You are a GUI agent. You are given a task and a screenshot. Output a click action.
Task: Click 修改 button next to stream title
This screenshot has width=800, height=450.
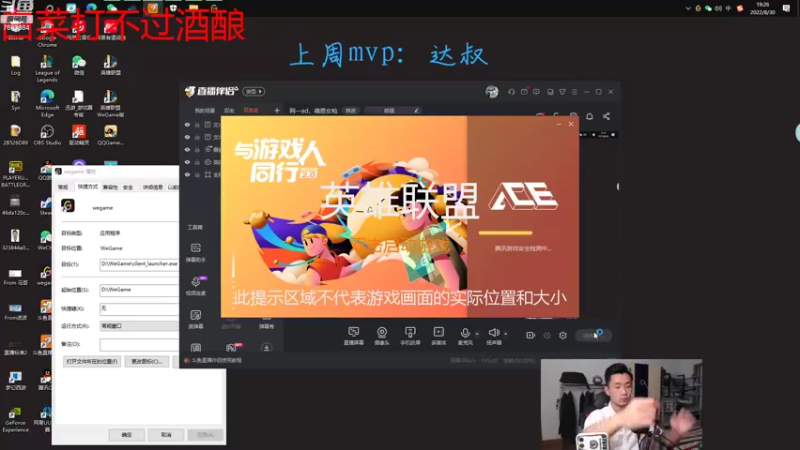pos(351,110)
